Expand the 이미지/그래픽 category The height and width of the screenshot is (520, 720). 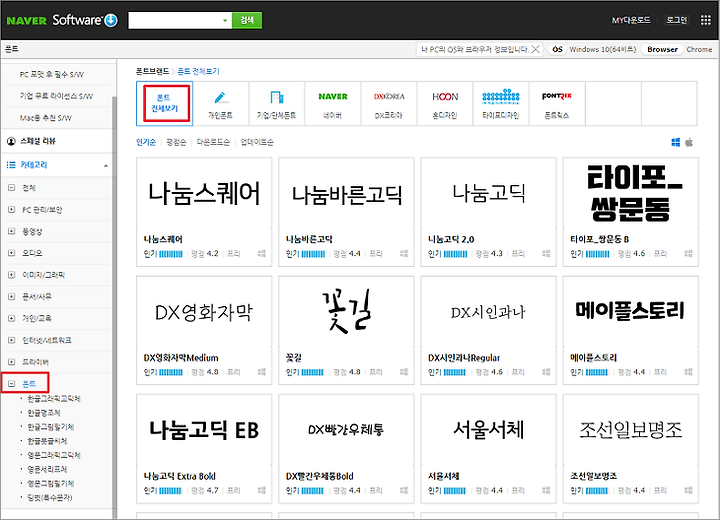click(x=11, y=275)
